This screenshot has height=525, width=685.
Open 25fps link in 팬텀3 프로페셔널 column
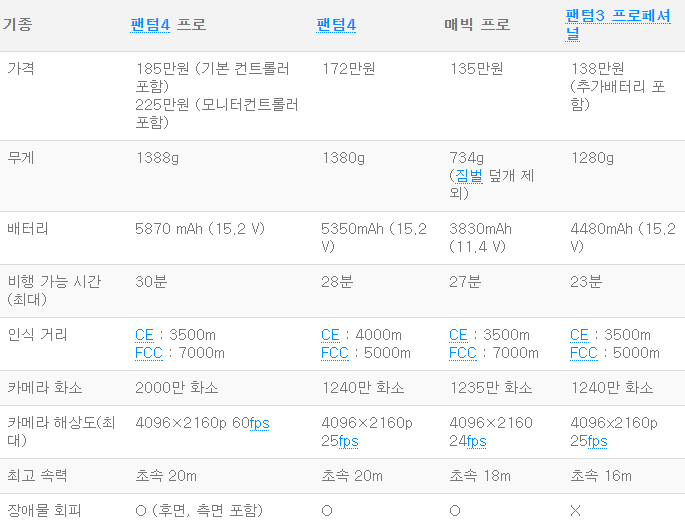[597, 441]
